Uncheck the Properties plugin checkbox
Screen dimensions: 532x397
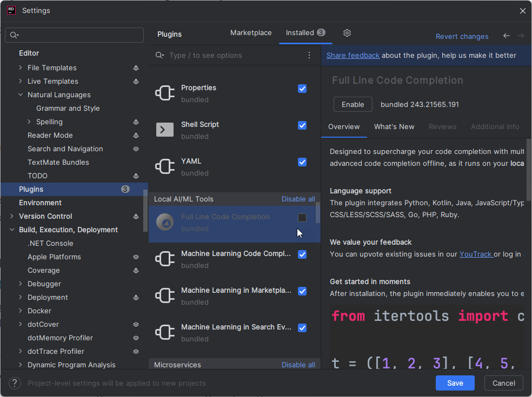tap(302, 89)
